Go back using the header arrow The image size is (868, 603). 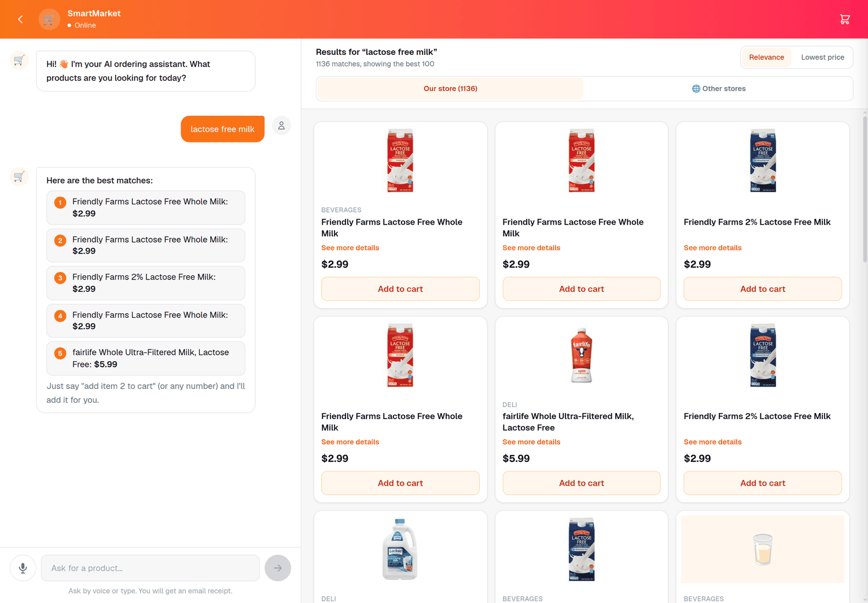click(20, 19)
